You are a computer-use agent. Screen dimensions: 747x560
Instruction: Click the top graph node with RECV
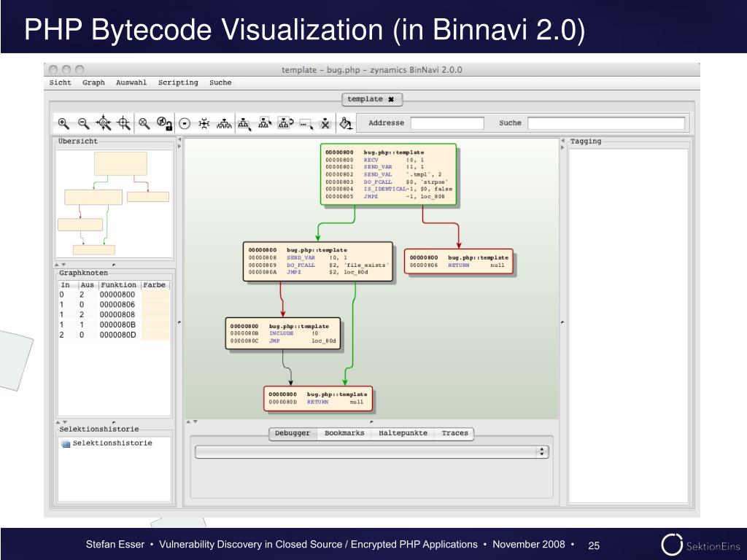coord(388,175)
